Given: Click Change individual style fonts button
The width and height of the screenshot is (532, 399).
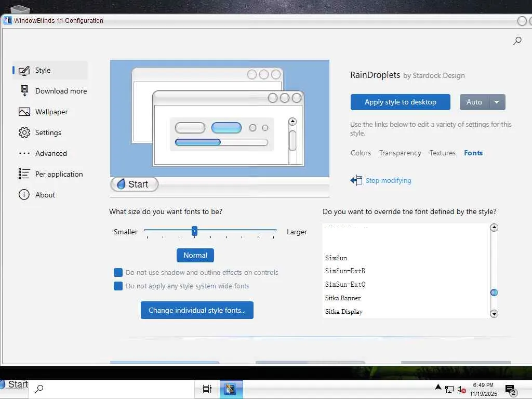Looking at the screenshot, I should point(197,310).
